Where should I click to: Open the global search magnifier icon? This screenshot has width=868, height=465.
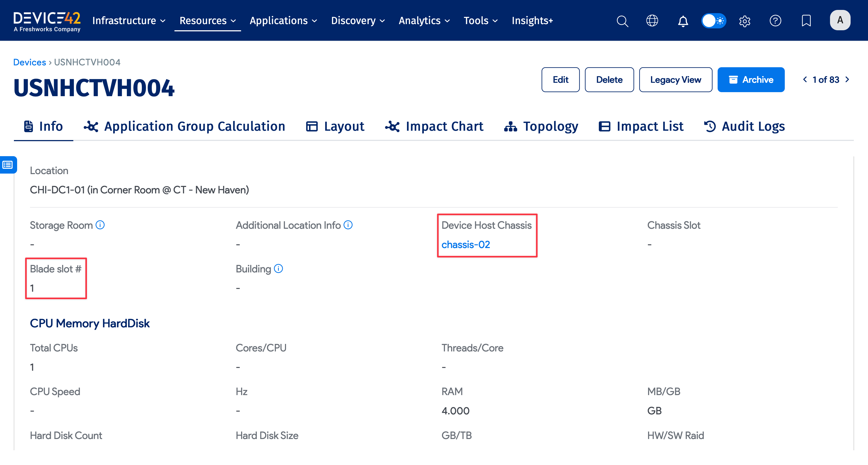[x=622, y=21]
